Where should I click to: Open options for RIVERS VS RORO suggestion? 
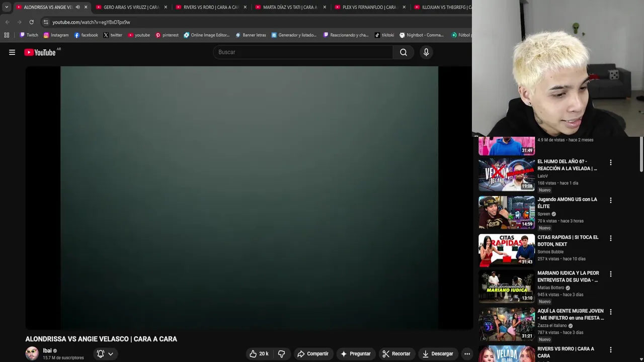(x=611, y=349)
